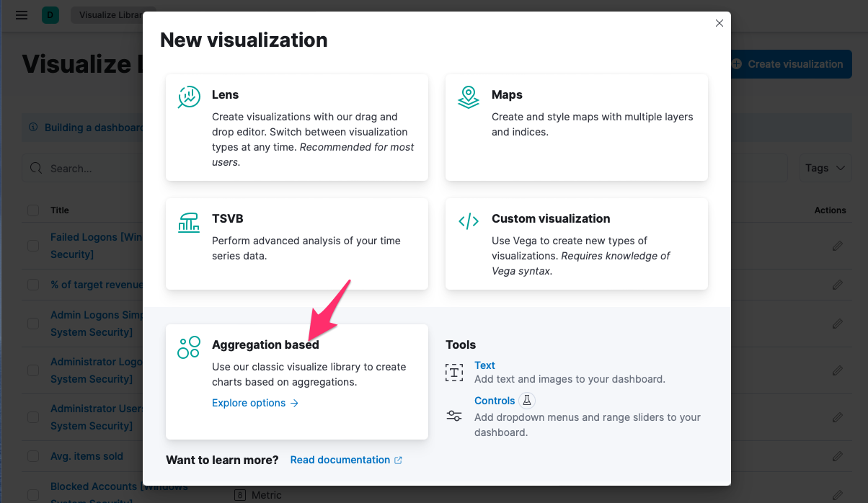Image resolution: width=868 pixels, height=503 pixels.
Task: Open the green D space selector
Action: (50, 14)
